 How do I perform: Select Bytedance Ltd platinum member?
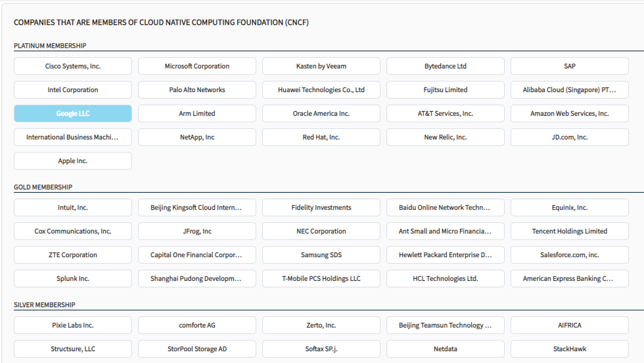[446, 66]
